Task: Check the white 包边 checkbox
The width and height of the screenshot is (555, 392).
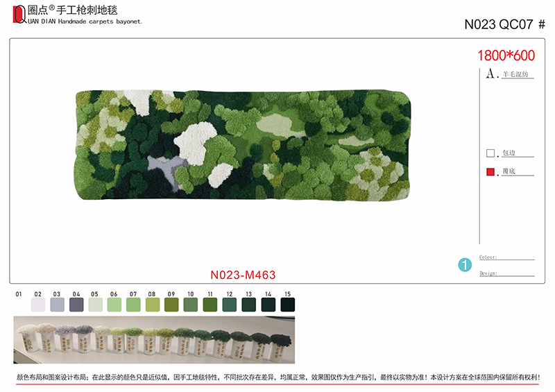Action: pos(490,153)
